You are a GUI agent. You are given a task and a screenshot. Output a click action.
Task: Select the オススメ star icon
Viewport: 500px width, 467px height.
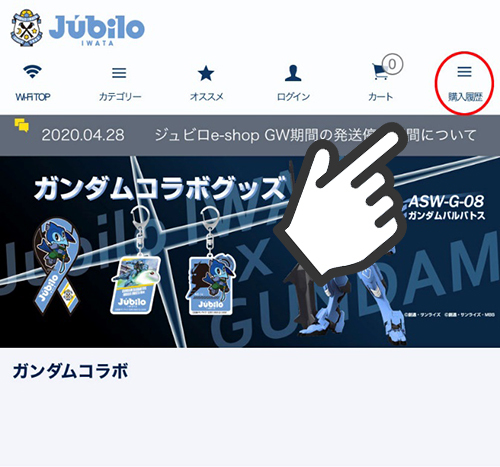point(206,73)
